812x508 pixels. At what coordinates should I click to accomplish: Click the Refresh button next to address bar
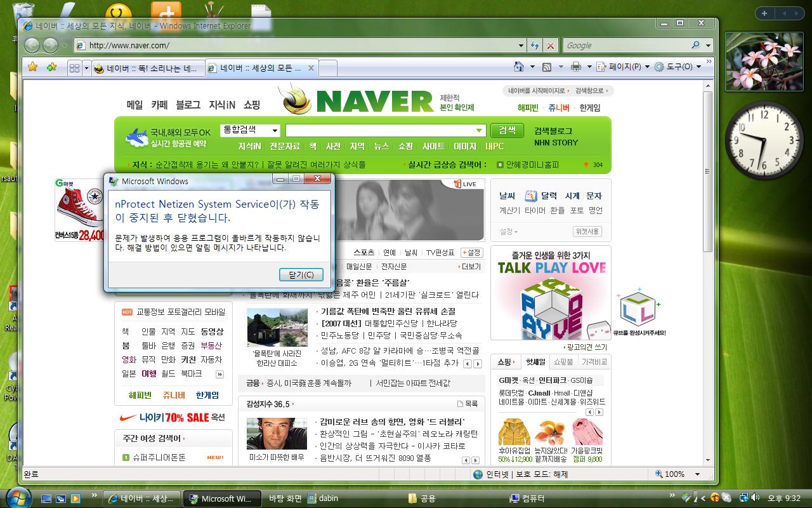(x=535, y=45)
